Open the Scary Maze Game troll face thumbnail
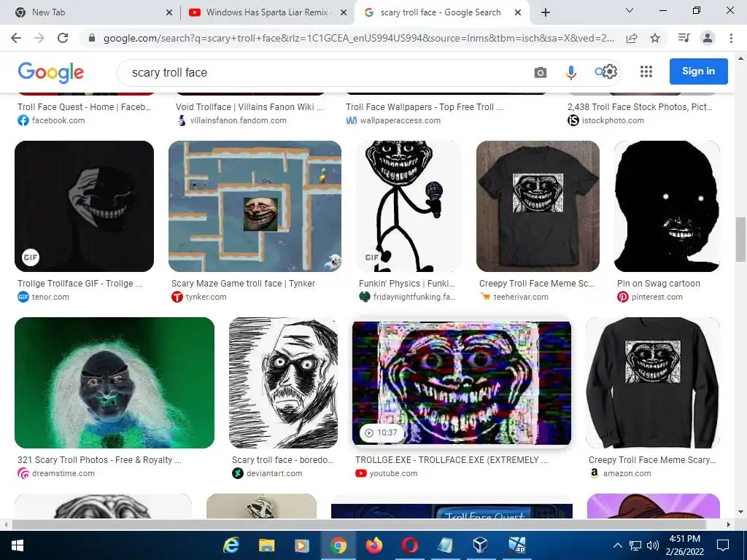The width and height of the screenshot is (747, 560). [x=255, y=206]
